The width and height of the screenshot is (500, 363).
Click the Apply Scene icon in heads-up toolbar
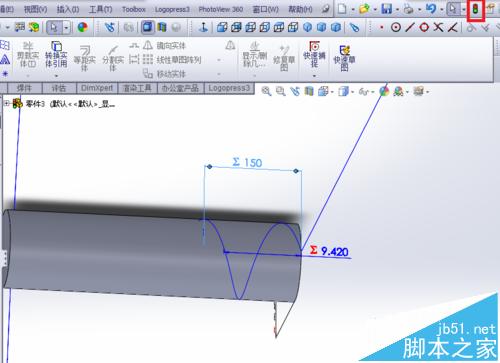[x=398, y=91]
